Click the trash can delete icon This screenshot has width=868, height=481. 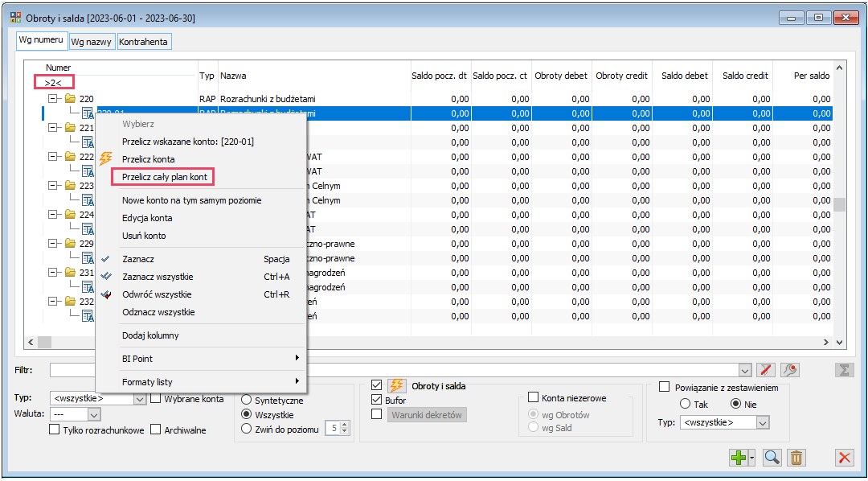pyautogui.click(x=796, y=458)
